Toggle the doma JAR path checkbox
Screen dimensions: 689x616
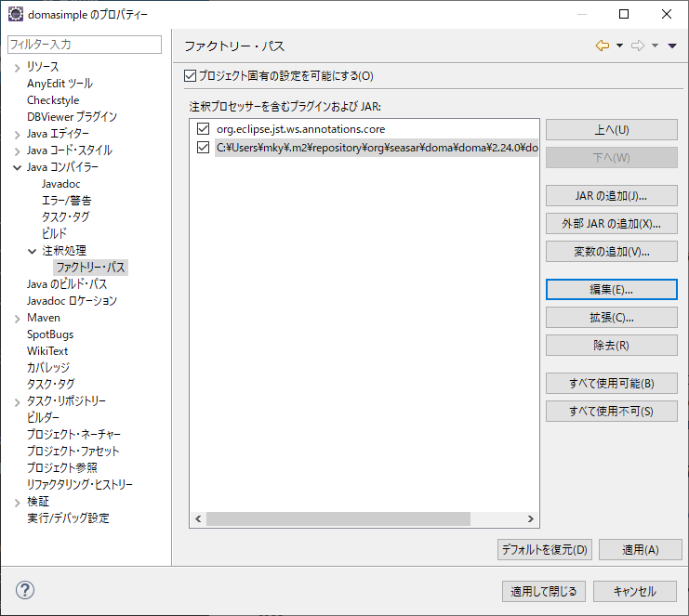pos(204,147)
